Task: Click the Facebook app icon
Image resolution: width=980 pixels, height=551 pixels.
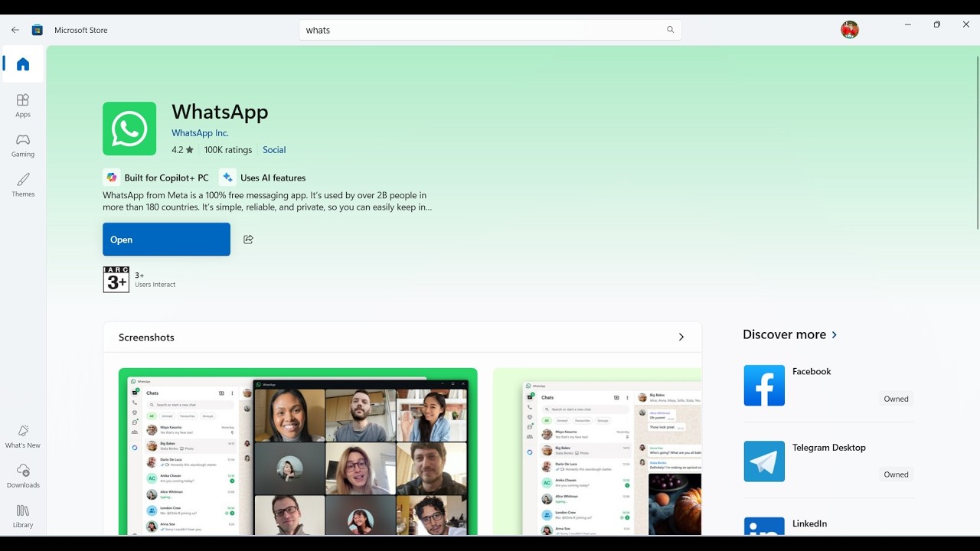Action: click(x=764, y=385)
